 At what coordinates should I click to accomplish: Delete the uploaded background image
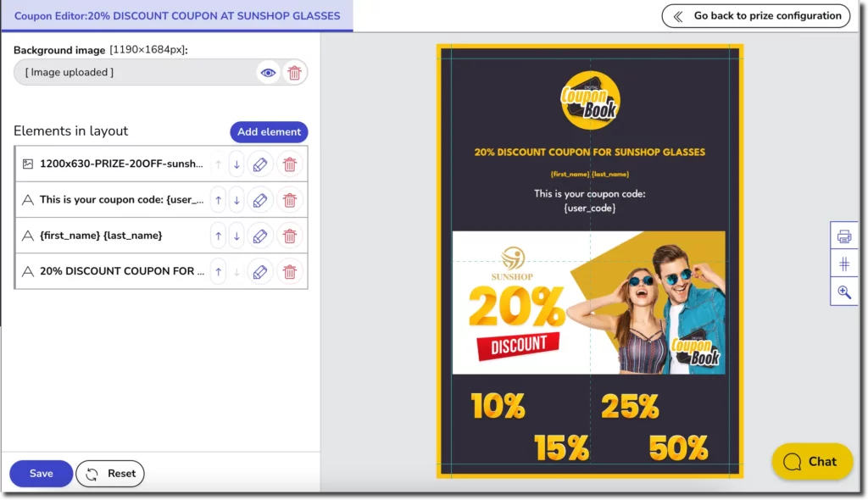(x=294, y=73)
